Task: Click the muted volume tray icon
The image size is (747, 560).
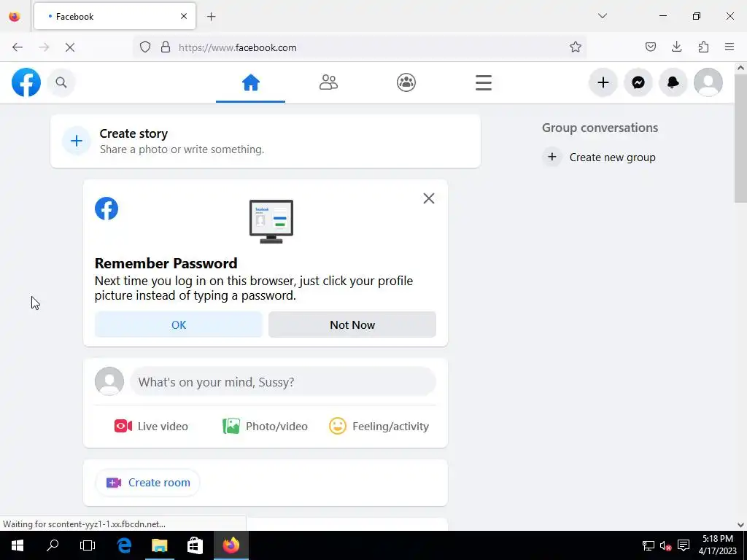Action: (665, 545)
